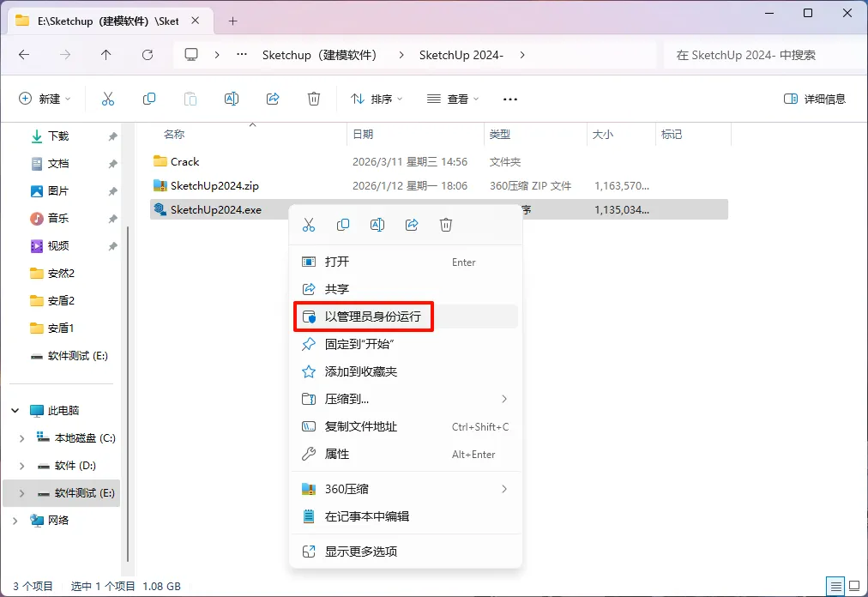Select SketchUp2024.zip file
Image resolution: width=868 pixels, height=597 pixels.
tap(439, 185)
